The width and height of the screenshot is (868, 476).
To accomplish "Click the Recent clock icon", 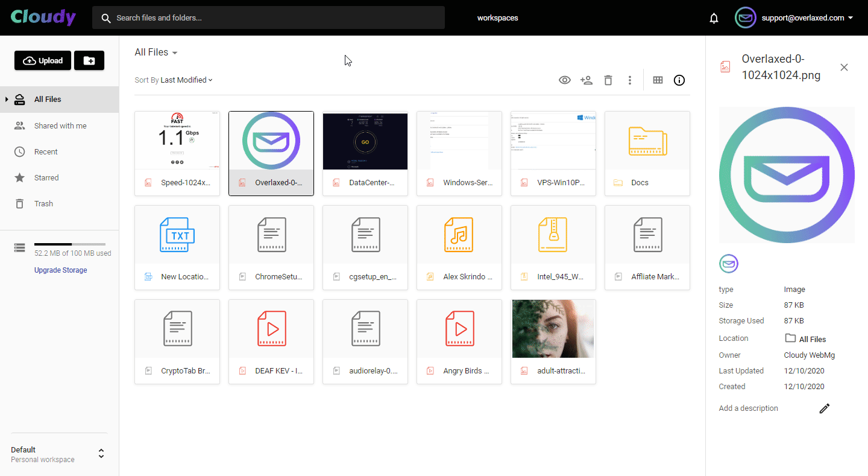I will point(20,151).
